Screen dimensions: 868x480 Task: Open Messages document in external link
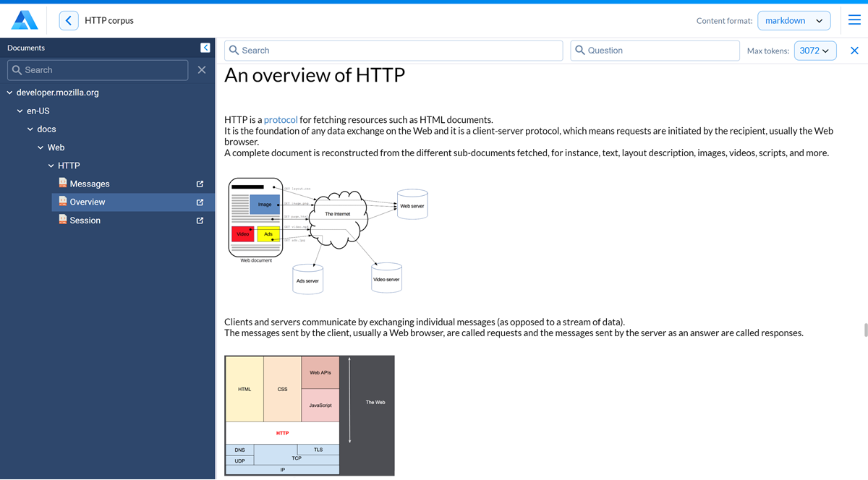(x=200, y=184)
